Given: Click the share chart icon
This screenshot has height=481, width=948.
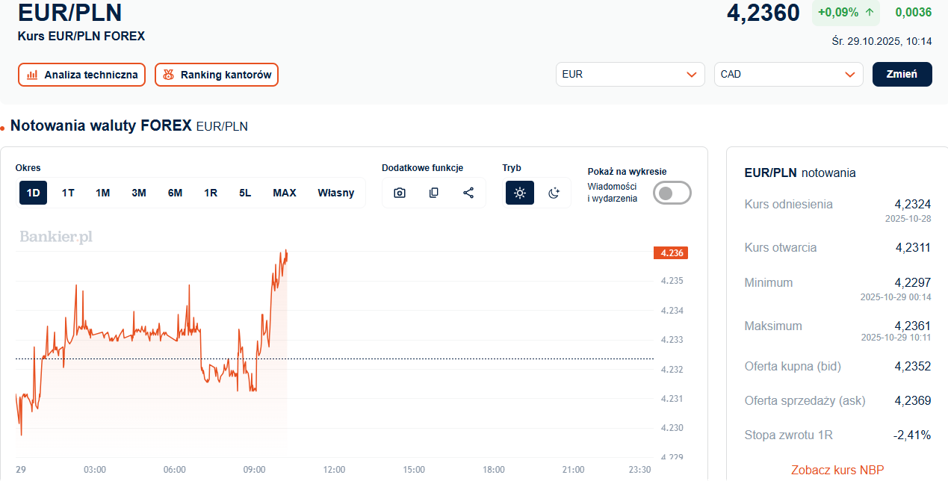Looking at the screenshot, I should pyautogui.click(x=468, y=193).
